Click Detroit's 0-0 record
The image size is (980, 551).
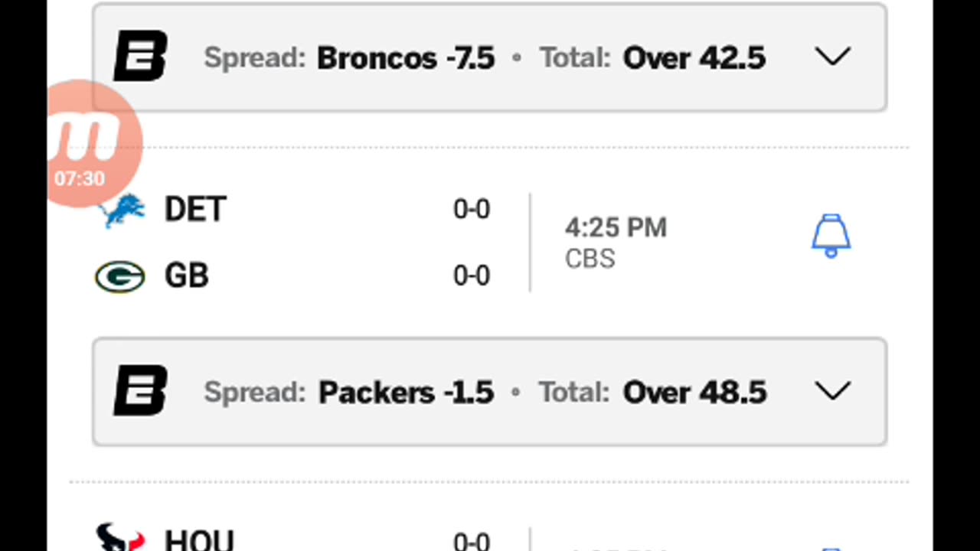(471, 210)
